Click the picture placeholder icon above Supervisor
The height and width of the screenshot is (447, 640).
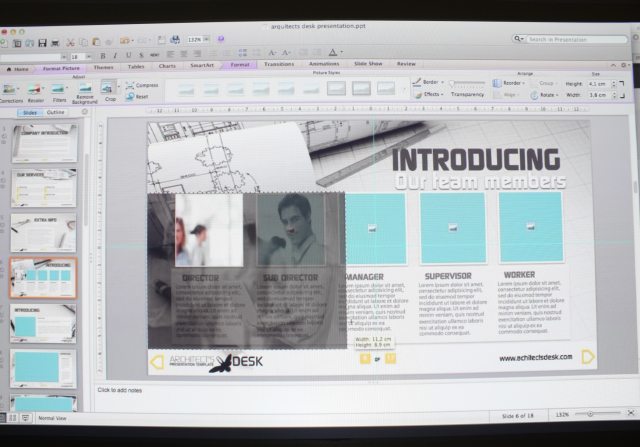tap(453, 227)
